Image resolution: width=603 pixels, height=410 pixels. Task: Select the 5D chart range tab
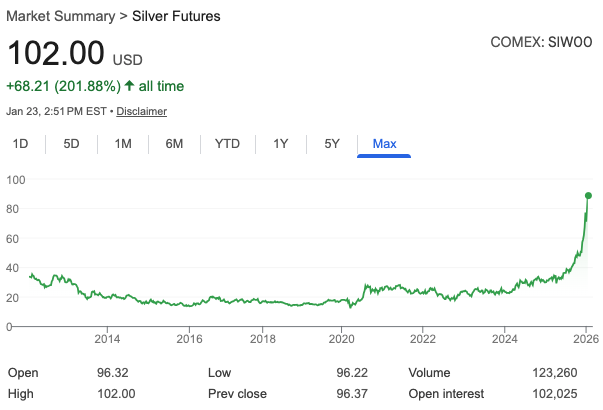pyautogui.click(x=72, y=144)
